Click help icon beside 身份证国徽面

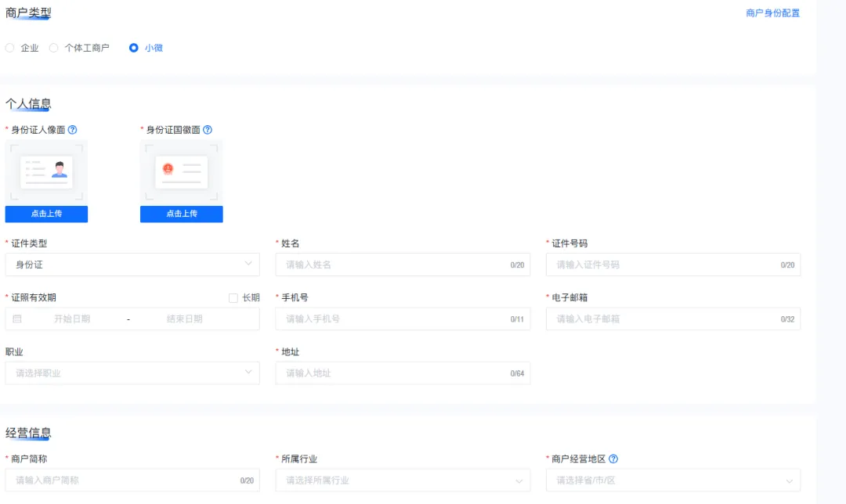[x=207, y=130]
